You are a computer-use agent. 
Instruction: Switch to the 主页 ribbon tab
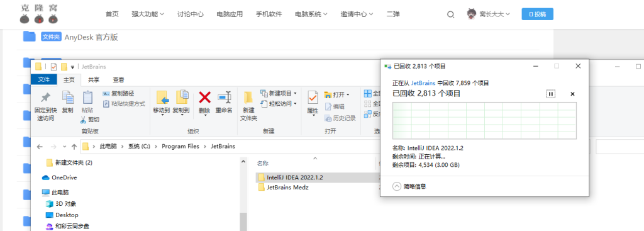[69, 80]
